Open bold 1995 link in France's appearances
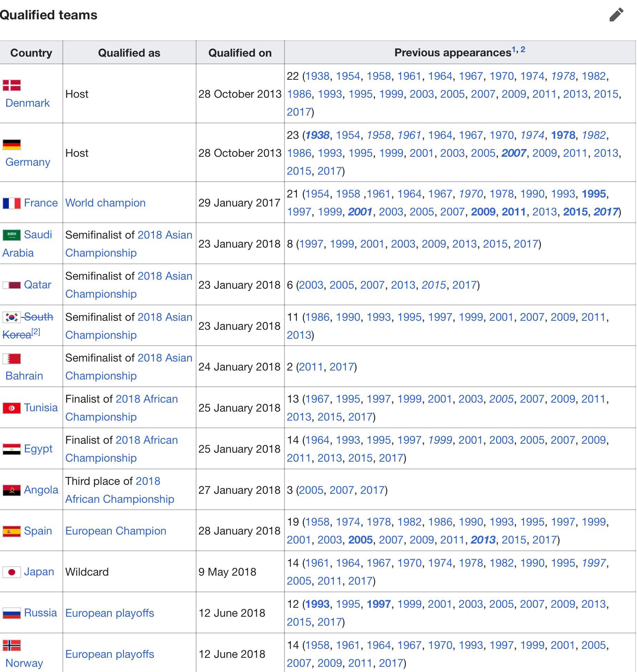The width and height of the screenshot is (638, 672). [x=594, y=194]
